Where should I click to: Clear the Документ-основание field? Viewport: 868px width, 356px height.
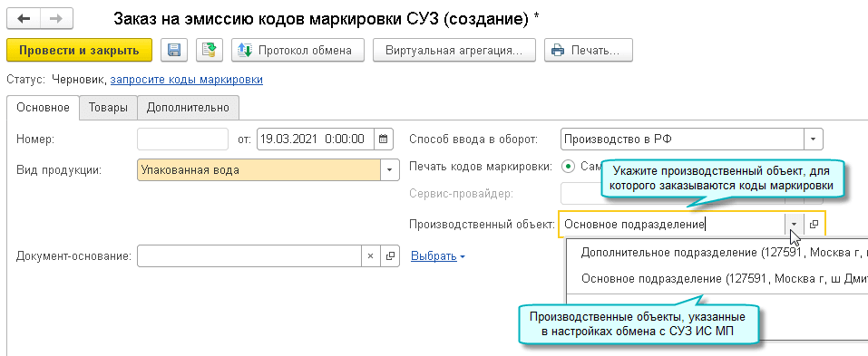tap(371, 256)
